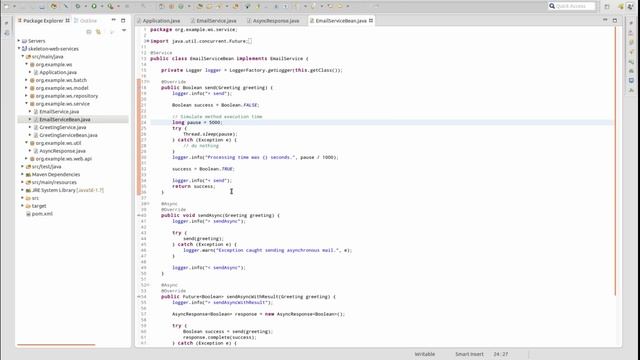Click the External Tools run icon
This screenshot has height=360, width=640.
(110, 6)
